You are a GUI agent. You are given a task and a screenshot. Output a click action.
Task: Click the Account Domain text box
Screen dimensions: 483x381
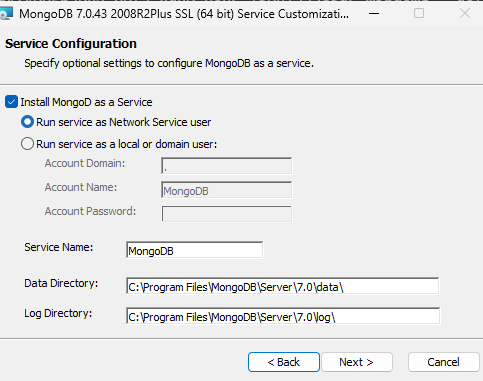click(x=227, y=166)
